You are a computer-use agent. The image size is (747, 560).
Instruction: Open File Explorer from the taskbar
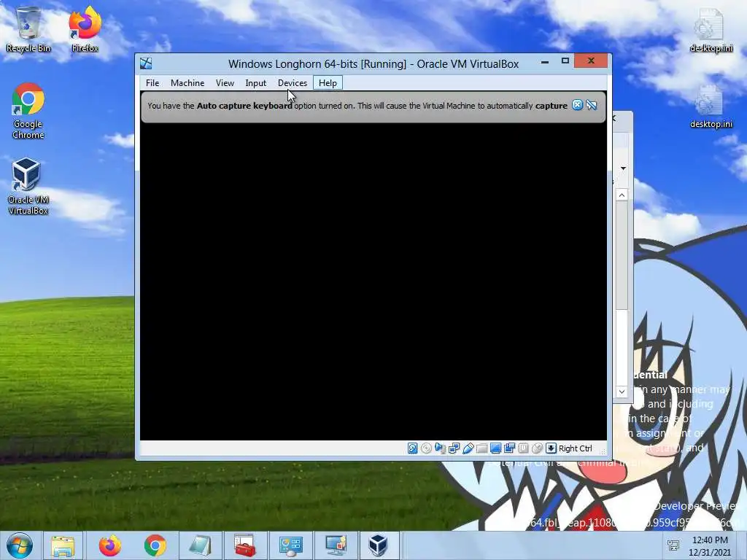click(63, 545)
